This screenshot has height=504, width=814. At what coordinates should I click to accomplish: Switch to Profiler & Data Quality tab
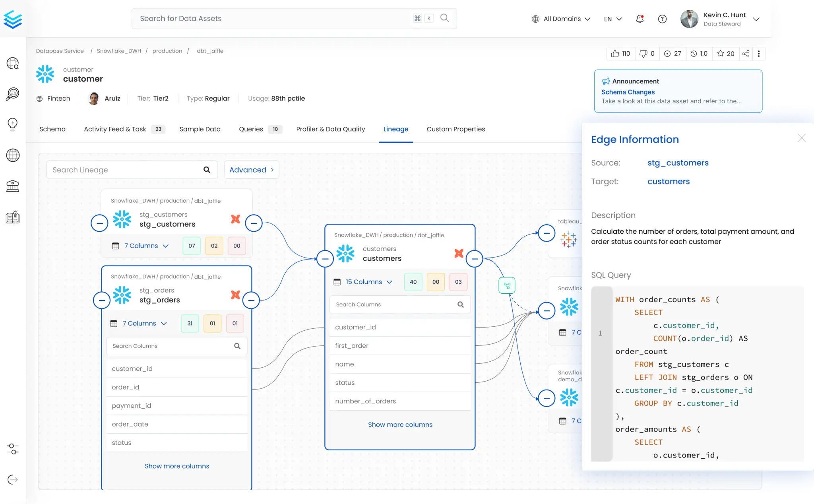click(330, 129)
